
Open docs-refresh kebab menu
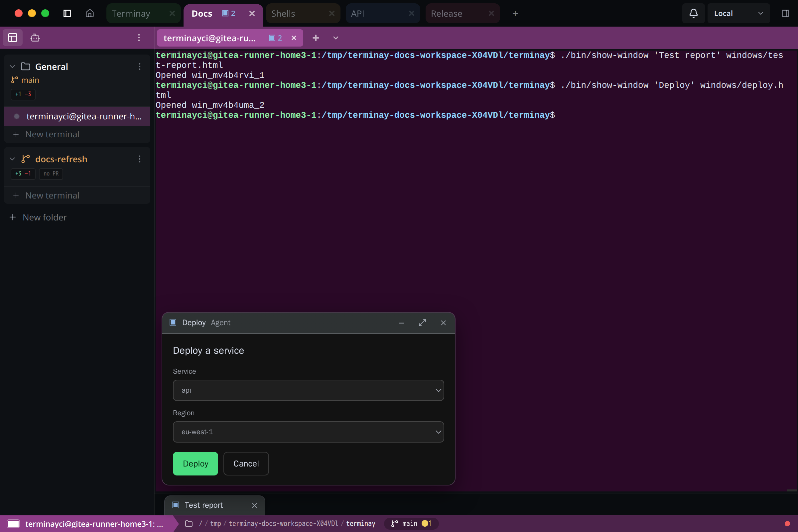click(x=139, y=159)
